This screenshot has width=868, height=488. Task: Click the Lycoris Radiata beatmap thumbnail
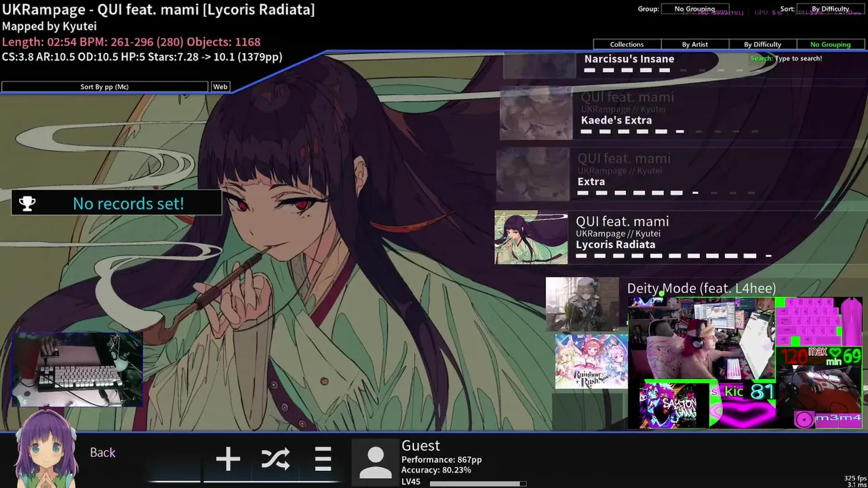tap(531, 237)
